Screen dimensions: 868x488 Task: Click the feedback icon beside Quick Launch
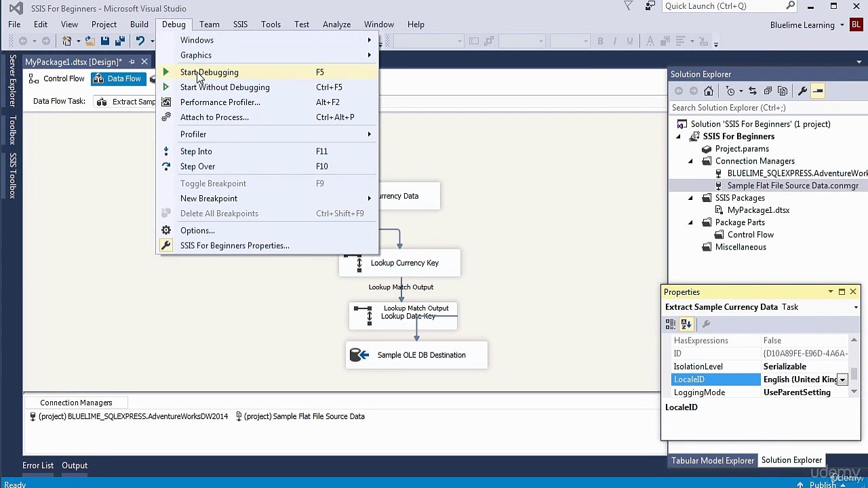point(650,6)
